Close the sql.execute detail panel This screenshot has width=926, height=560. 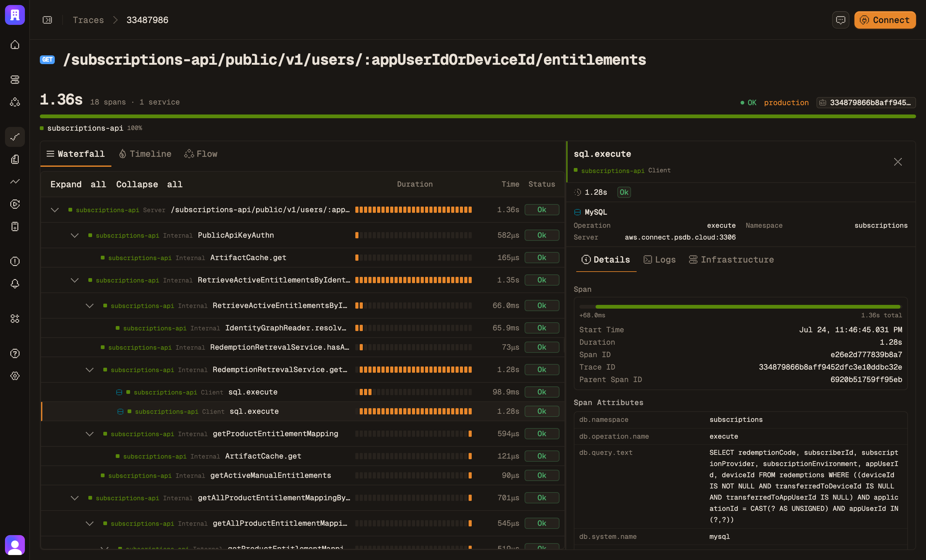click(897, 162)
